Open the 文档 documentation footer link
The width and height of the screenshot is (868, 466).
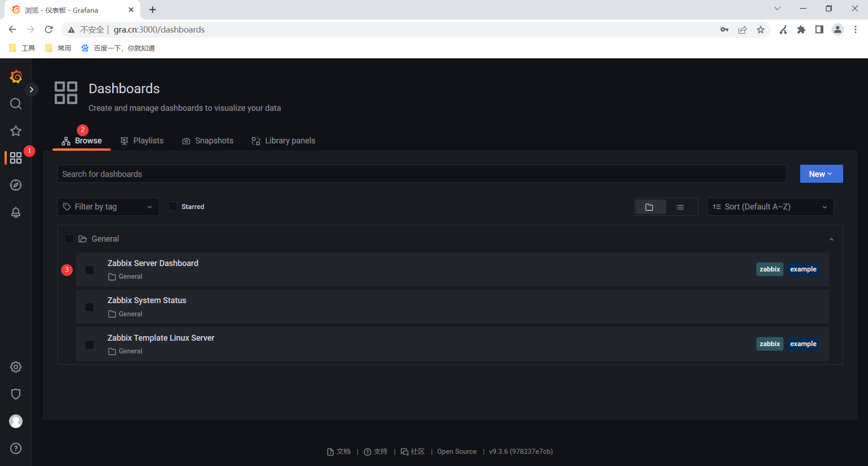(x=339, y=452)
